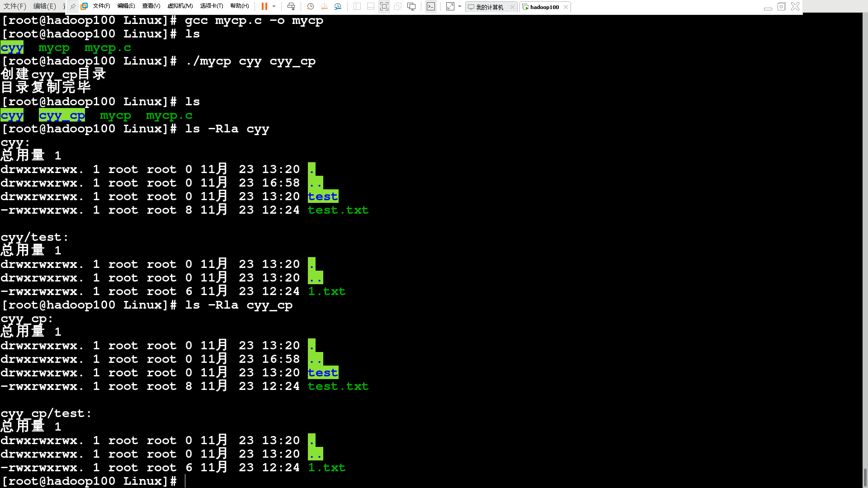The image size is (868, 488).
Task: Open the 查看(V) menu
Action: click(151, 6)
